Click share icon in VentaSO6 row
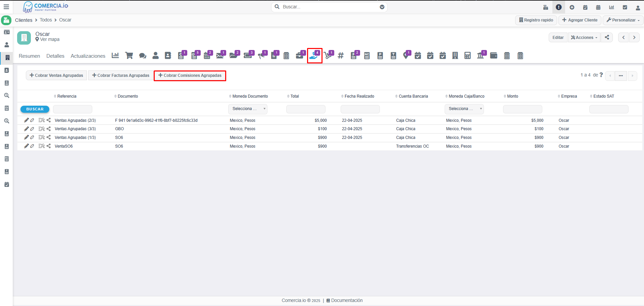The width and height of the screenshot is (644, 306). 49,146
